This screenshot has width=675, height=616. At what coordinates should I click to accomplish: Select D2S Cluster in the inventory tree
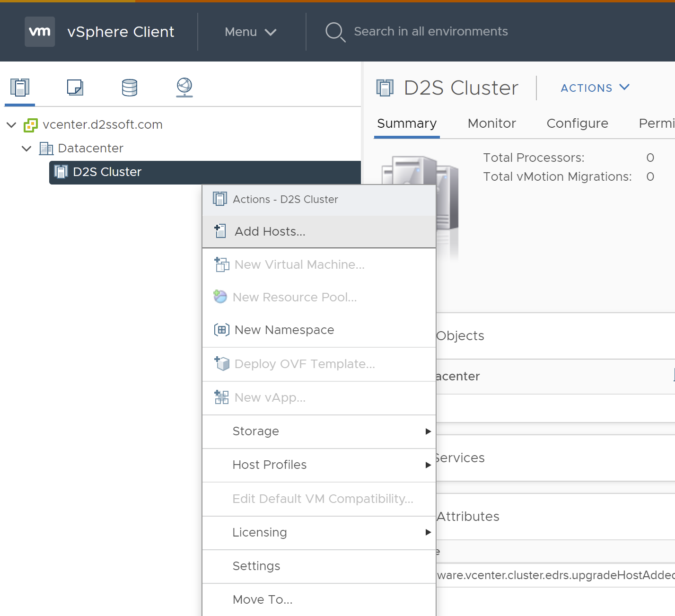[x=107, y=172]
